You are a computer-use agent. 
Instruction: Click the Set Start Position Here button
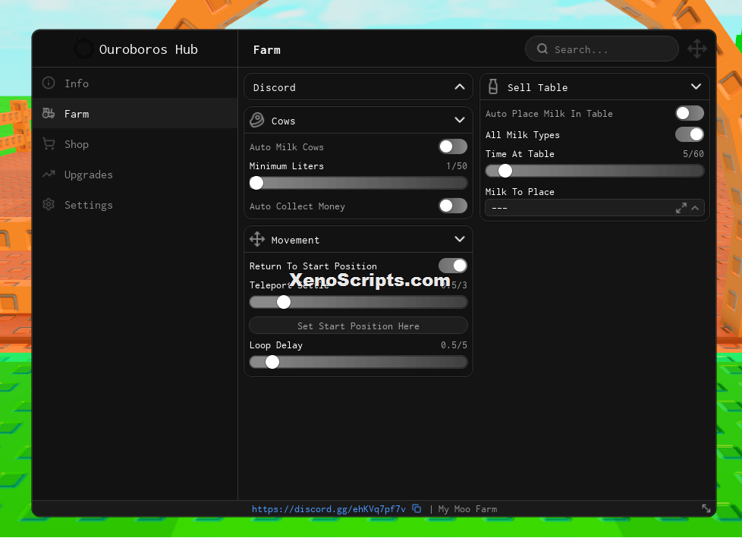point(358,326)
